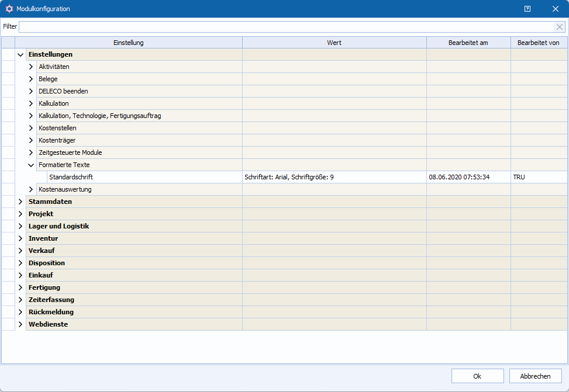Click the help icon in title bar
The image size is (569, 392).
tap(527, 9)
